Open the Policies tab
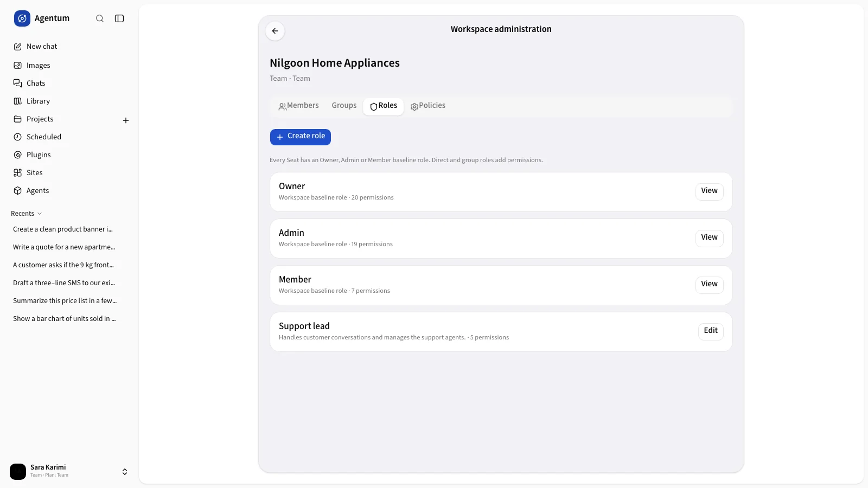Image resolution: width=868 pixels, height=488 pixels. click(x=428, y=106)
